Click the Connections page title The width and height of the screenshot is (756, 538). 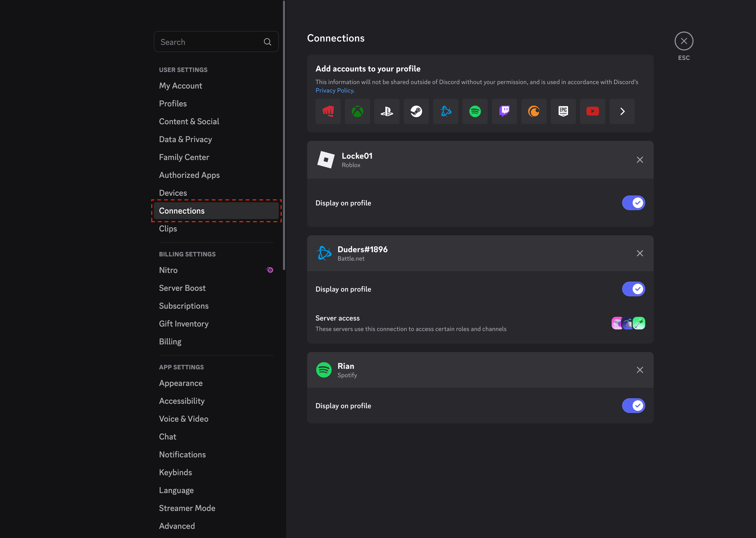point(336,38)
